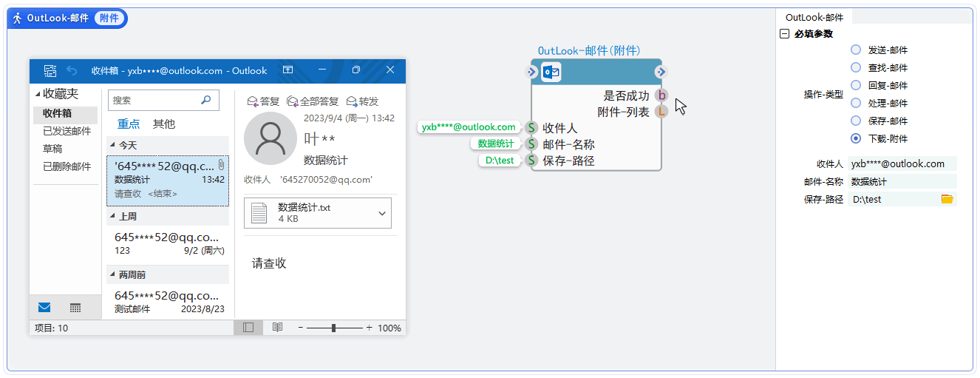Open the calendar icon in Outlook's bottom navigation

pyautogui.click(x=75, y=308)
